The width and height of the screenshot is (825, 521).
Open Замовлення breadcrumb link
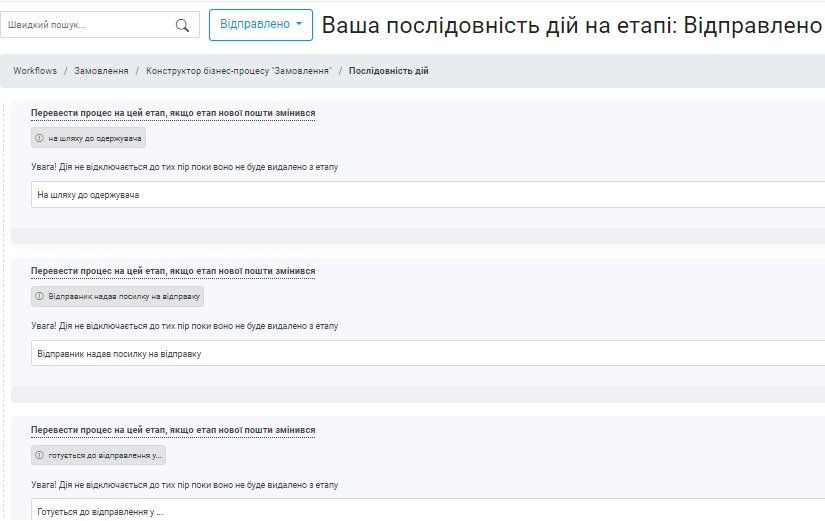pyautogui.click(x=101, y=71)
